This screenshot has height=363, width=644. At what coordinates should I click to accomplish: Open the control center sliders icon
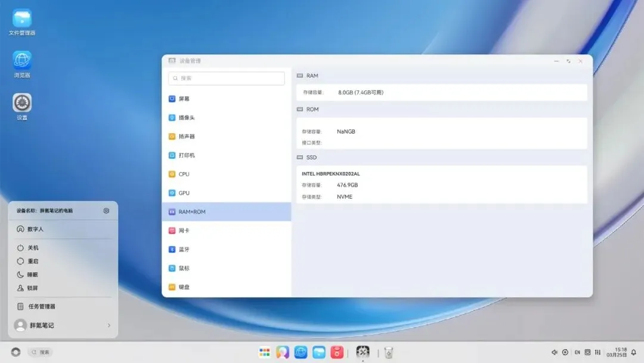597,352
